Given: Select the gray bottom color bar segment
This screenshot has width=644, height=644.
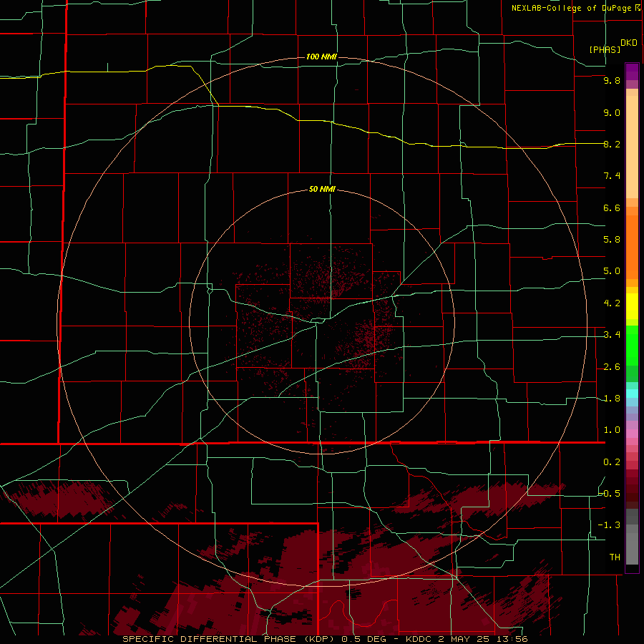Looking at the screenshot, I should 632,549.
